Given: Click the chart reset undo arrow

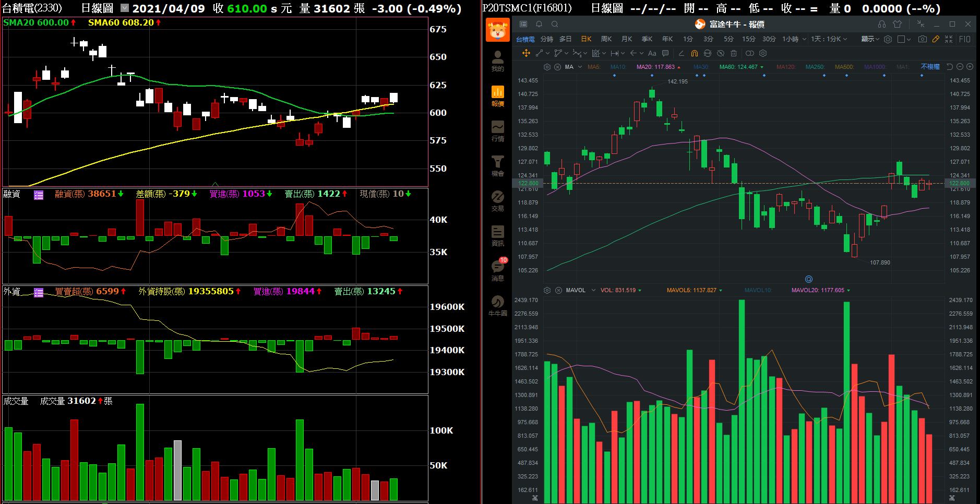Looking at the screenshot, I should [950, 67].
